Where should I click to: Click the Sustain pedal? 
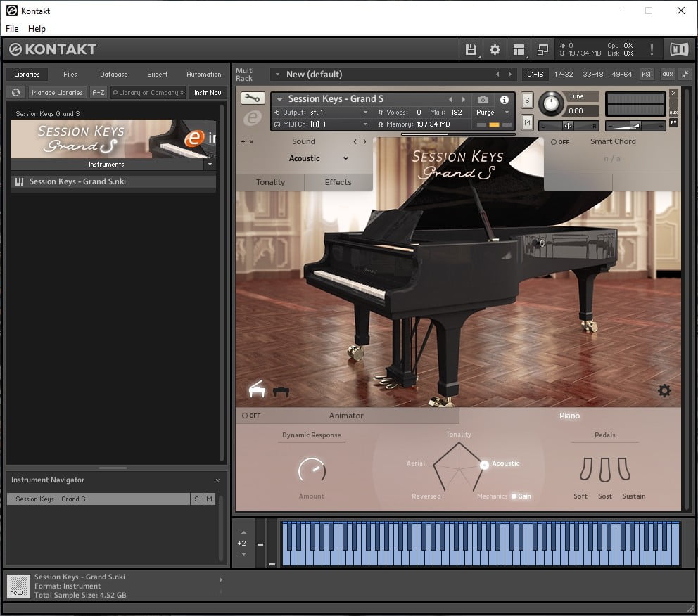[624, 469]
